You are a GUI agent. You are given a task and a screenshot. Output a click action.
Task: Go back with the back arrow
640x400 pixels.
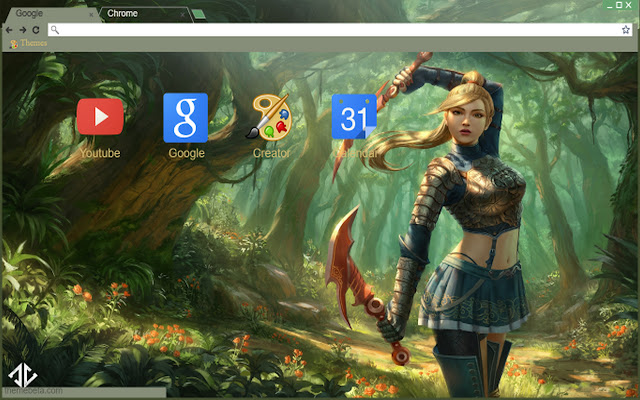pos(9,30)
